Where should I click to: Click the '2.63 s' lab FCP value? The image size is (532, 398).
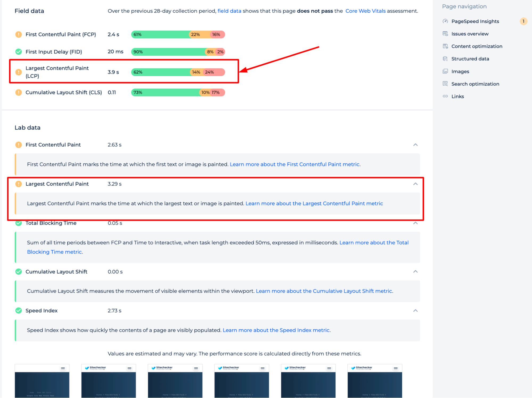pos(114,145)
